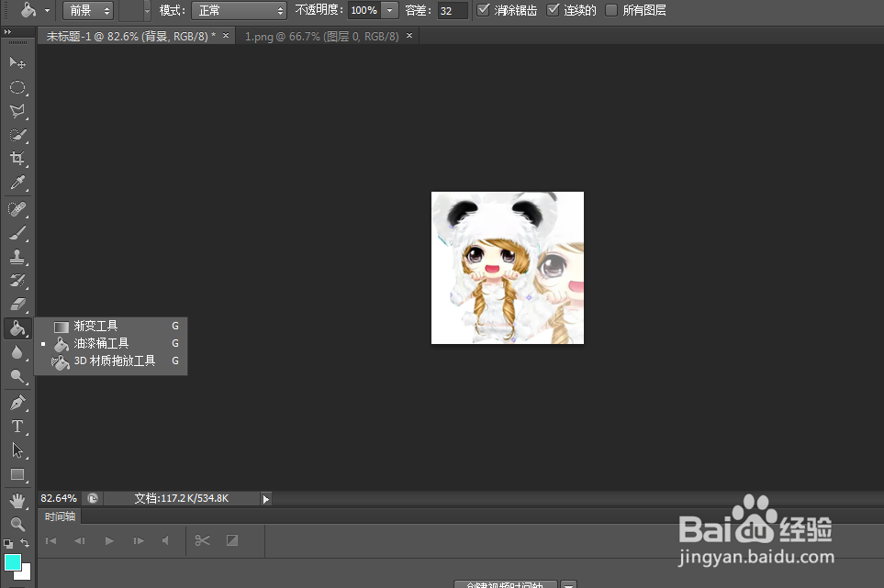Image resolution: width=884 pixels, height=588 pixels.
Task: Click the 不透明度 100% field
Action: 364,11
